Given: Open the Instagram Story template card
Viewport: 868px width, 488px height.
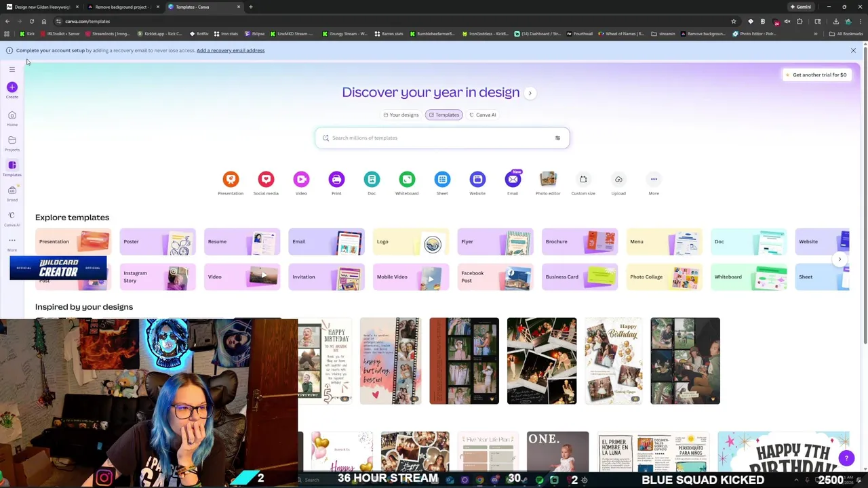Looking at the screenshot, I should pos(157,277).
